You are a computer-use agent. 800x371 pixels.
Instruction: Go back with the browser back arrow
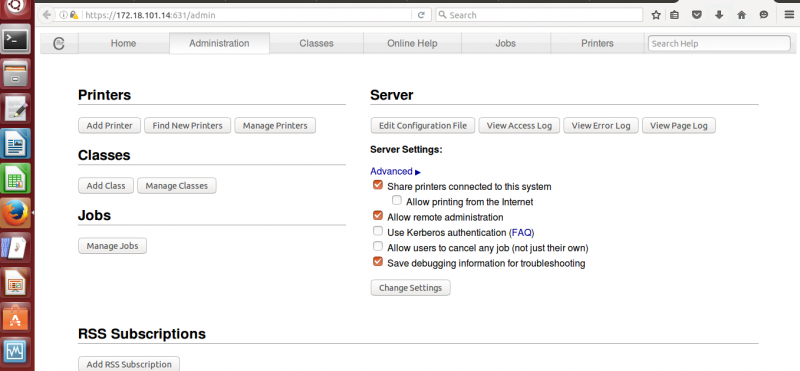(x=47, y=15)
